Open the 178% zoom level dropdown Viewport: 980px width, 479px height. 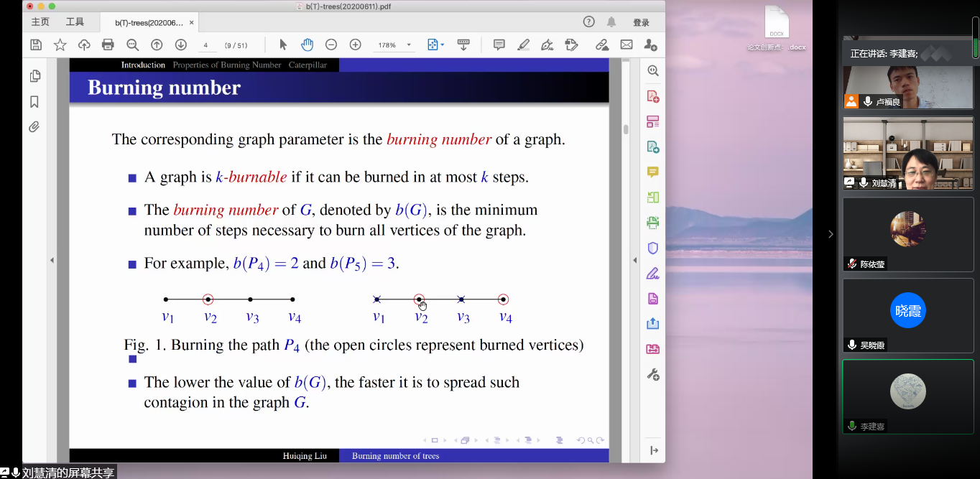point(409,45)
